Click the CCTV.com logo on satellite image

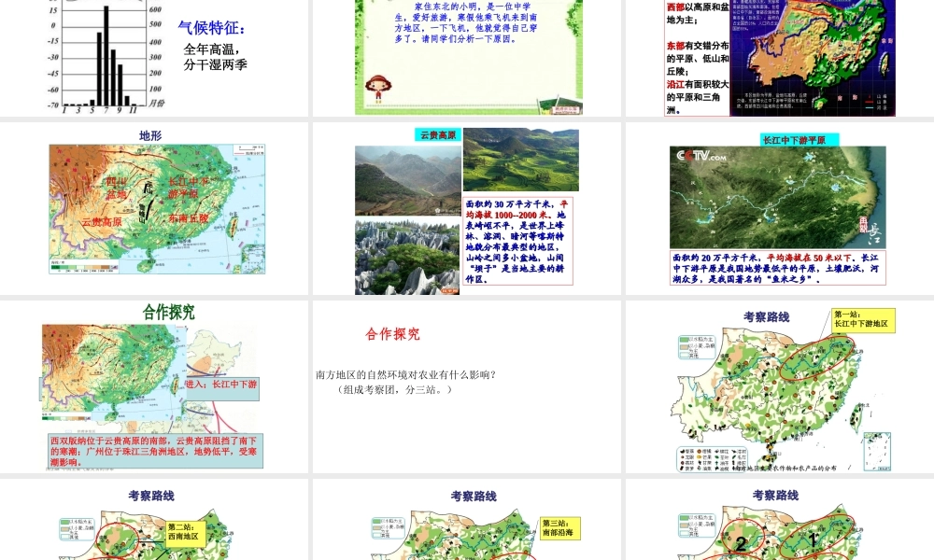click(x=701, y=156)
